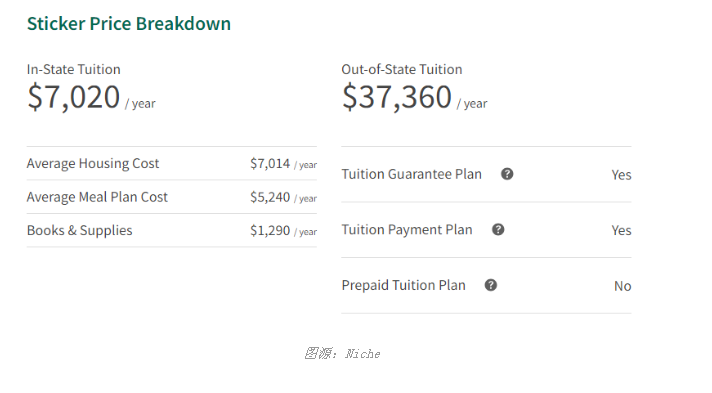Click the Average Housing Cost row label
Image resolution: width=712 pixels, height=393 pixels.
coord(93,163)
